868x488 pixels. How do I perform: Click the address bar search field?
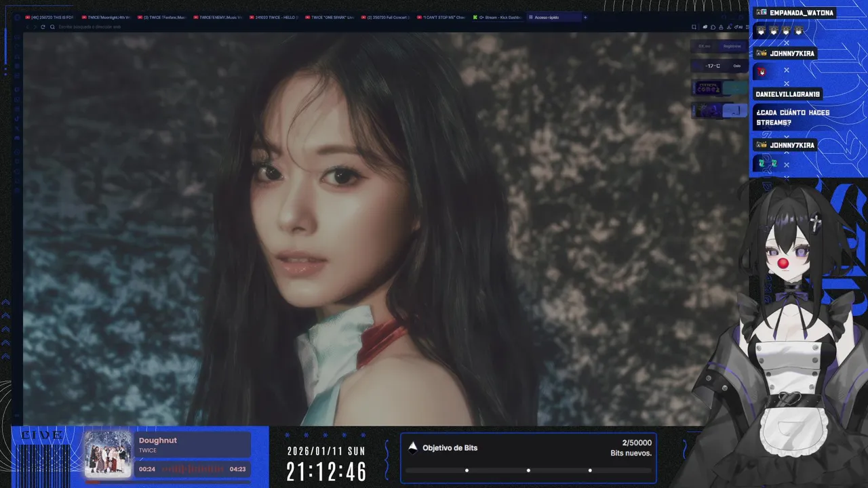click(x=366, y=26)
